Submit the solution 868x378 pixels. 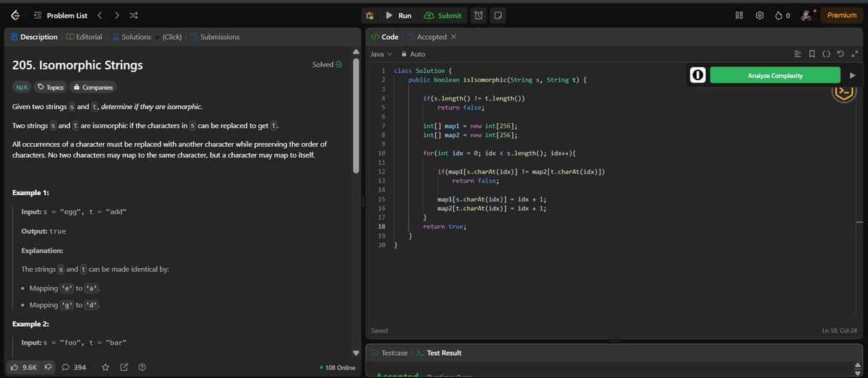click(x=443, y=15)
